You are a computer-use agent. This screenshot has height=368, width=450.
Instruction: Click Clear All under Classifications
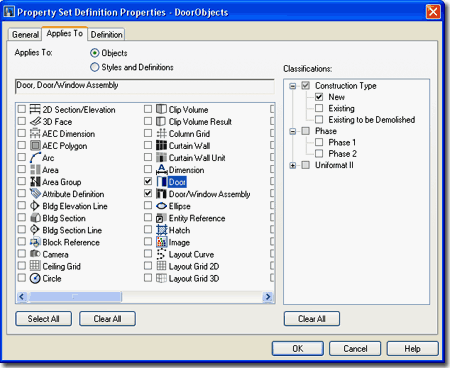[312, 319]
